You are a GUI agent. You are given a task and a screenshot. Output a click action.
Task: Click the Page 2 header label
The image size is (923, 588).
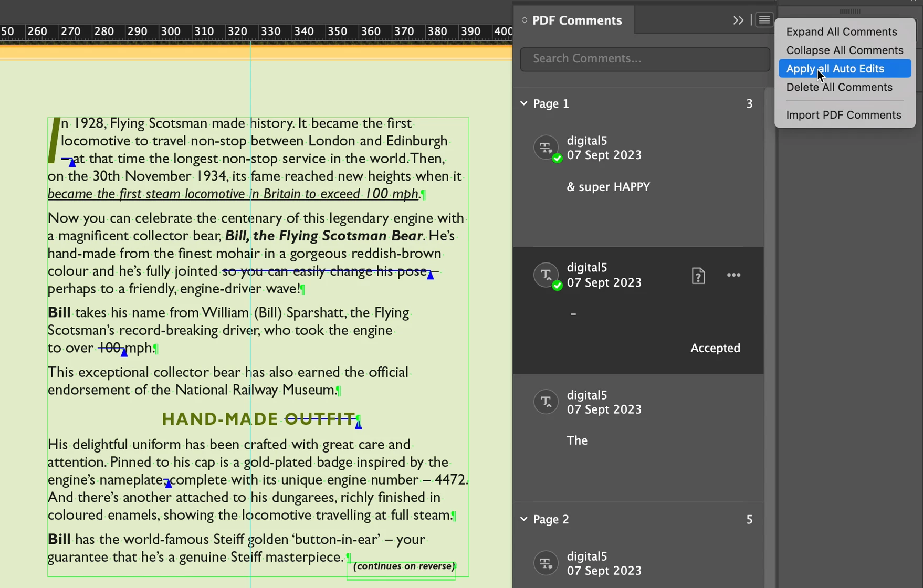pos(551,519)
